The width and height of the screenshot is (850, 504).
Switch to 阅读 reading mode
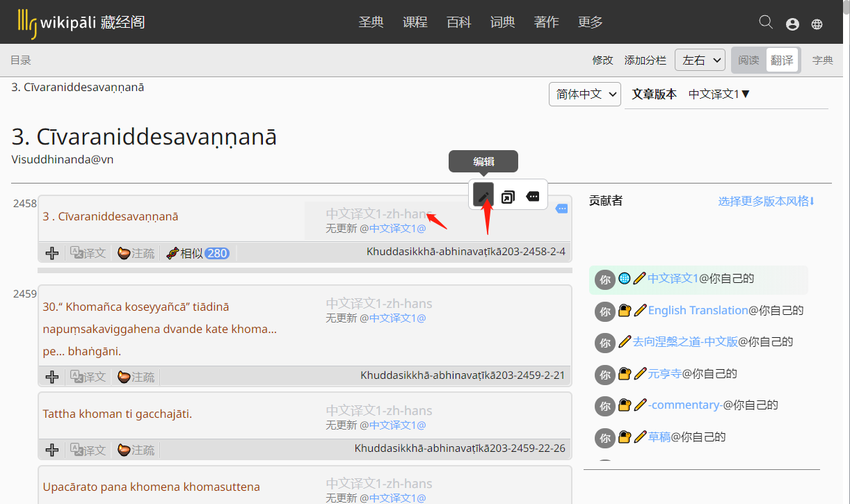pos(749,60)
